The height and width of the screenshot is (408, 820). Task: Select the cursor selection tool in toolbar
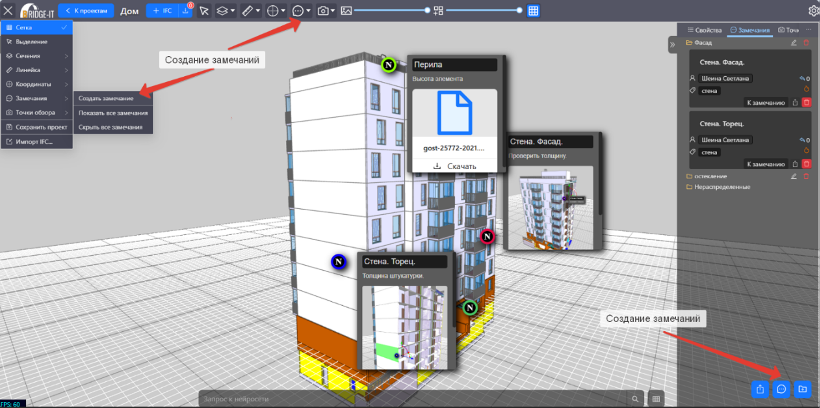[204, 10]
